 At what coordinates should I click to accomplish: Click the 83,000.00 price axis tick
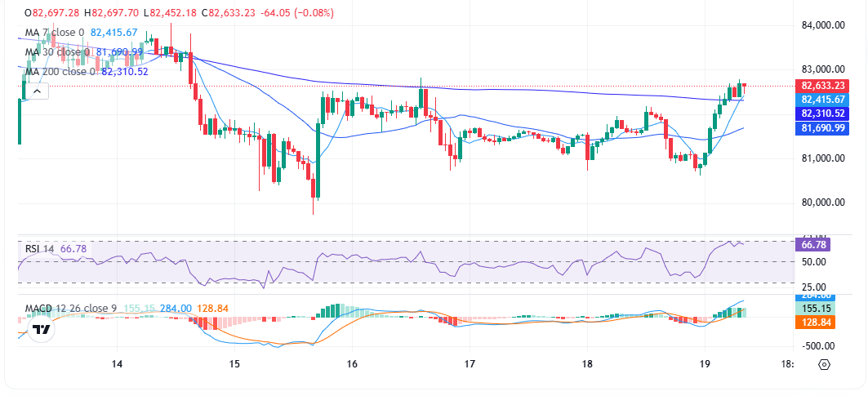coord(822,69)
